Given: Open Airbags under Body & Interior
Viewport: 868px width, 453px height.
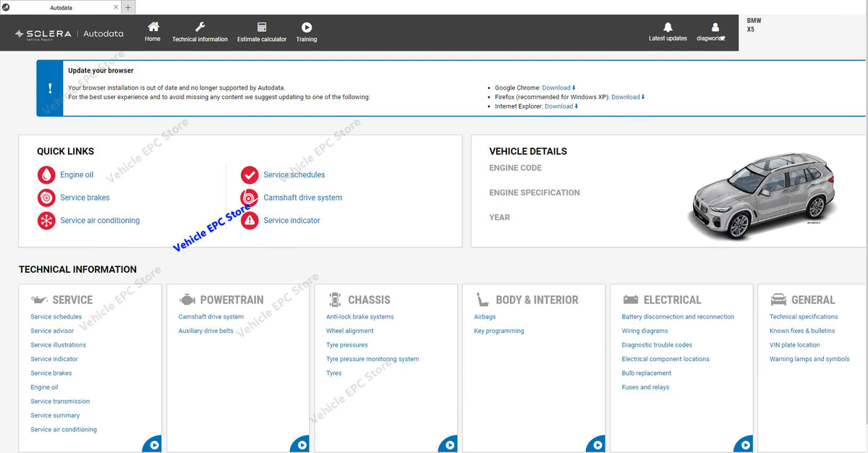Looking at the screenshot, I should (x=485, y=317).
